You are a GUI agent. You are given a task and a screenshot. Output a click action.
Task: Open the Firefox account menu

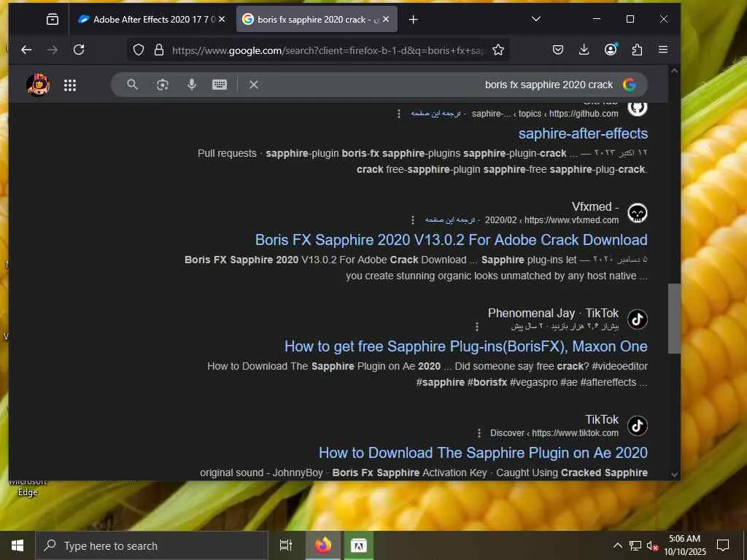coord(611,50)
